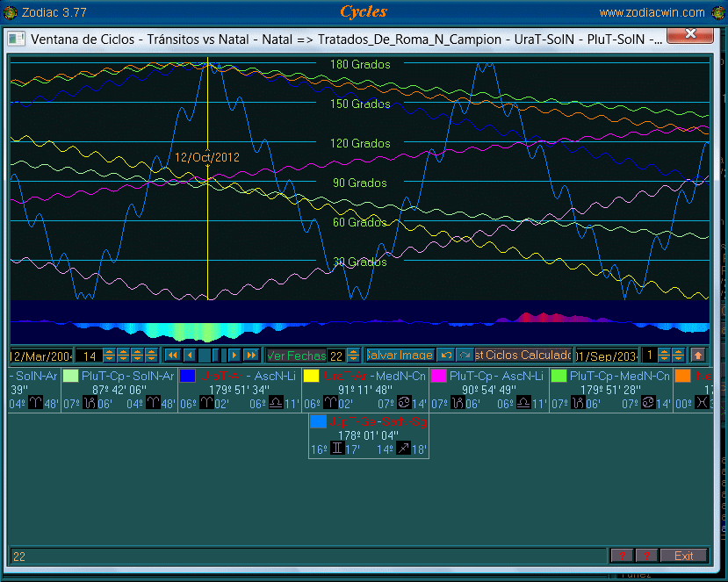728x582 pixels.
Task: Step forward with the single right arrow button
Action: point(234,356)
